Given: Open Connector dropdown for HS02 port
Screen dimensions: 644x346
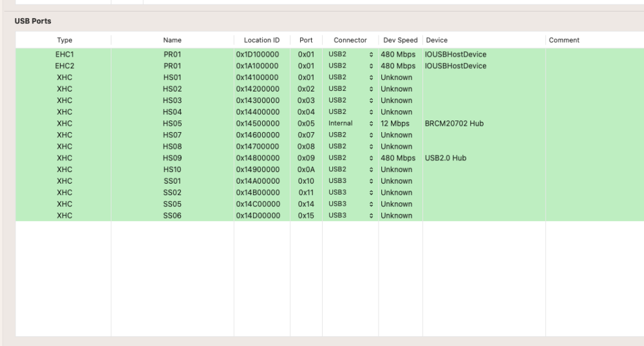Looking at the screenshot, I should tap(350, 89).
